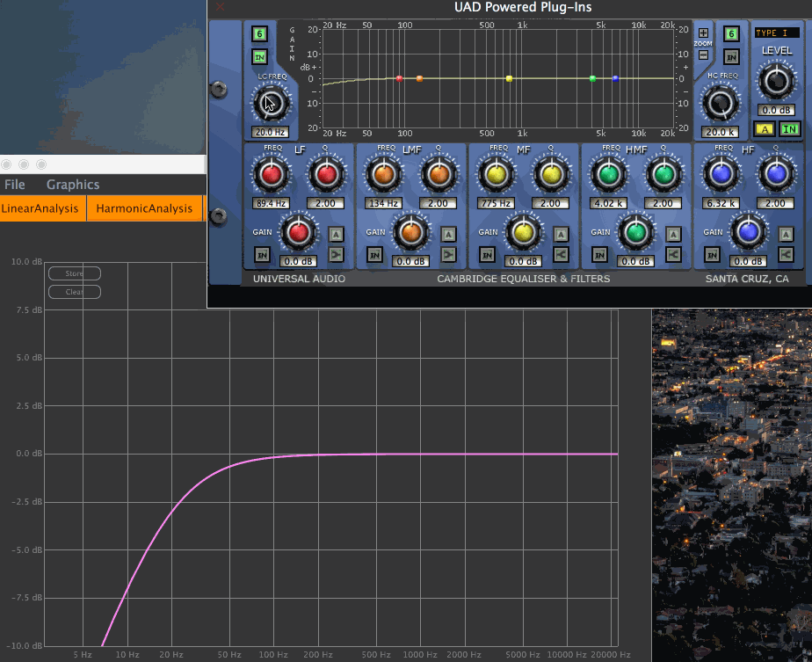Click the graph zoom in plus icon
This screenshot has height=662, width=812.
pyautogui.click(x=703, y=33)
